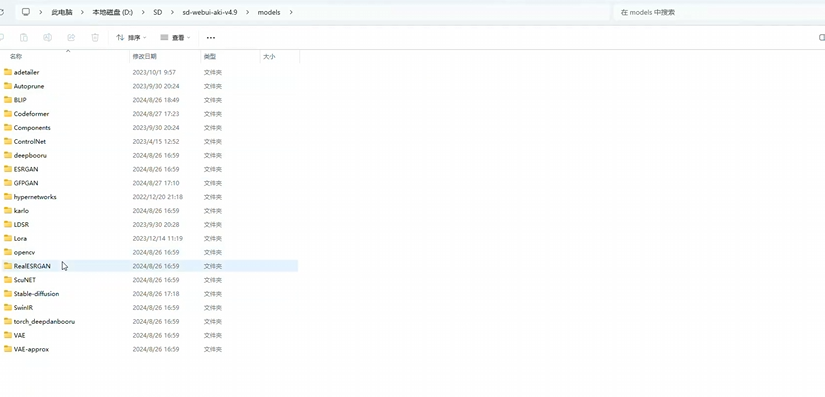The width and height of the screenshot is (825, 397).
Task: Go to sd-webui-aki-v4.9 in the breadcrumb
Action: [x=210, y=12]
